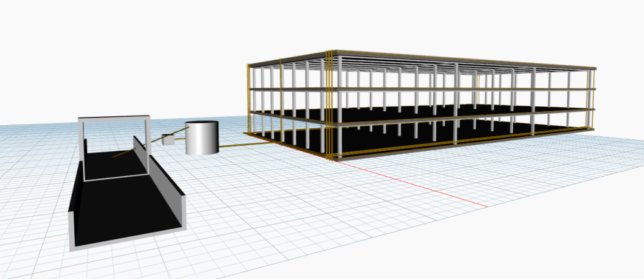Screen dimensions: 644x279
Task: Click the diagonal yellow pipe above the cube
Action: click(170, 134)
